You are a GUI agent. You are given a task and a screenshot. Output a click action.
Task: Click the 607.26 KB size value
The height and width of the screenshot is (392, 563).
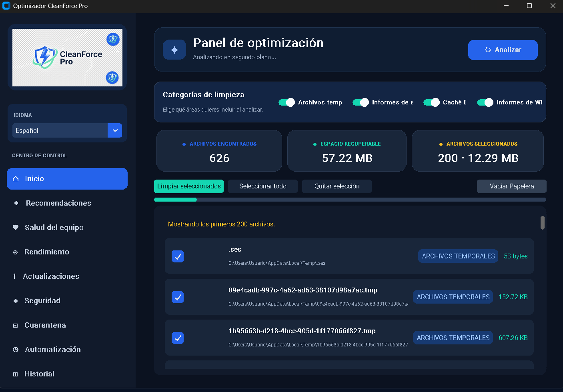click(x=513, y=338)
